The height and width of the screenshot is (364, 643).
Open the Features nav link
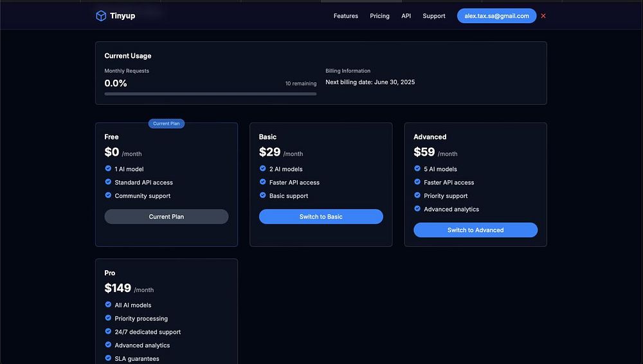[x=346, y=15]
